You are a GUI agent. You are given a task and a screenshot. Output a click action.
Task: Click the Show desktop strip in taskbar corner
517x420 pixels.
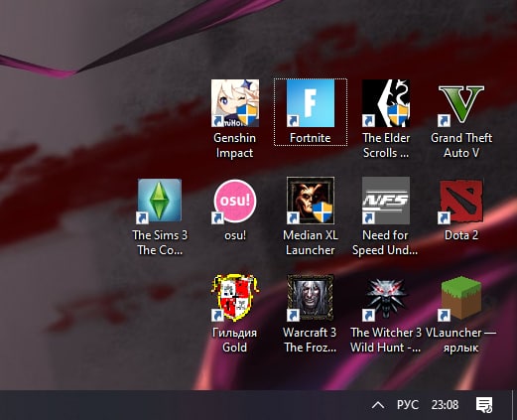pos(514,405)
